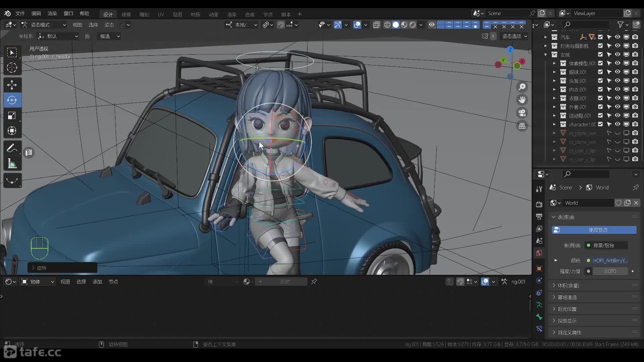Select the 3D cursor tool

(x=12, y=68)
